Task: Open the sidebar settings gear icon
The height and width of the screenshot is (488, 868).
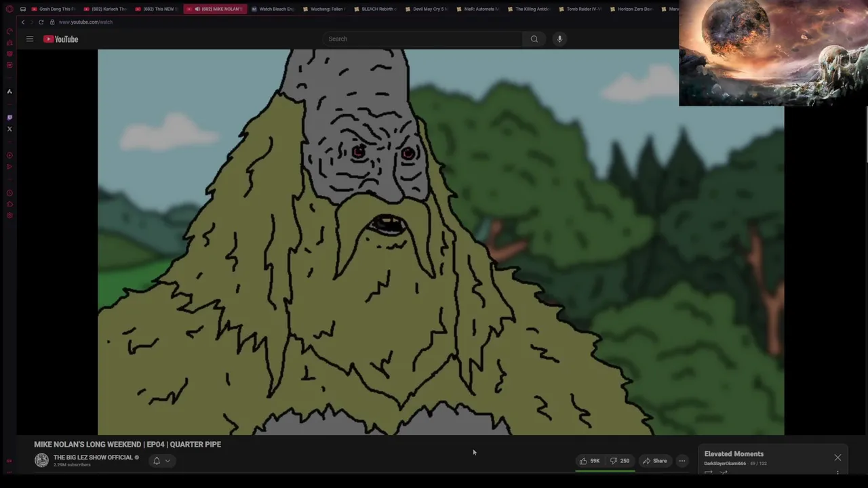Action: coord(9,216)
